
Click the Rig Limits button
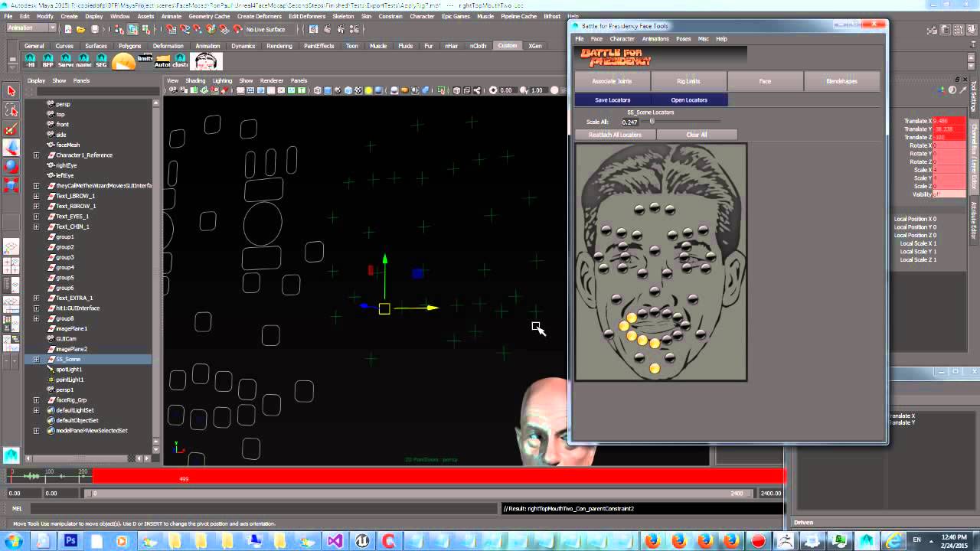tap(688, 81)
